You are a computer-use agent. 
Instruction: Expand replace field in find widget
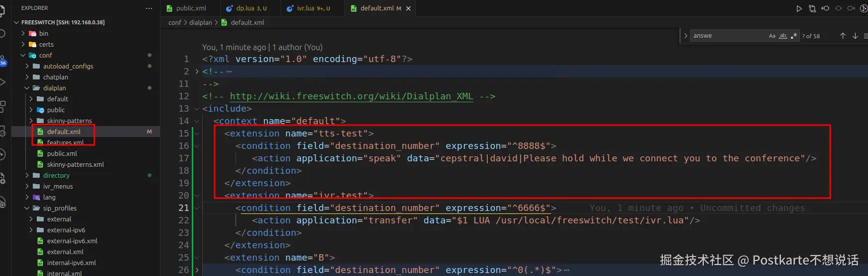point(686,36)
